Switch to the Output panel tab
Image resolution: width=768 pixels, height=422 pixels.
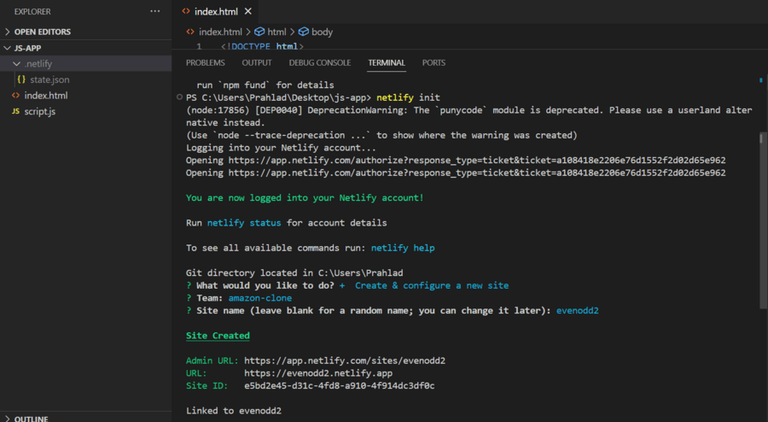click(x=257, y=63)
